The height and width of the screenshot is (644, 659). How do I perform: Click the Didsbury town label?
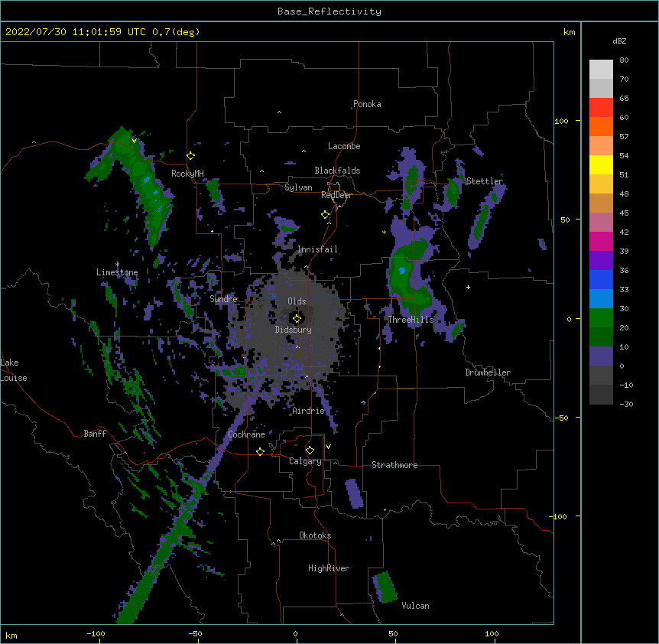[294, 330]
